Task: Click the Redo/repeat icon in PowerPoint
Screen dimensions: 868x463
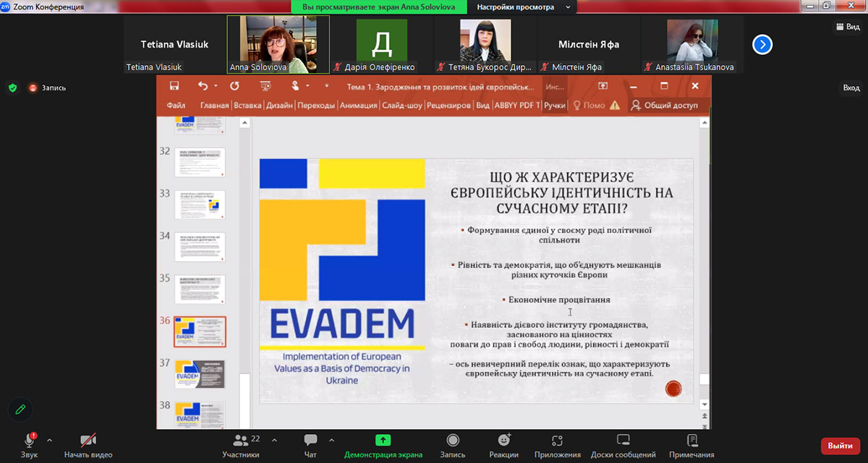Action: [234, 86]
